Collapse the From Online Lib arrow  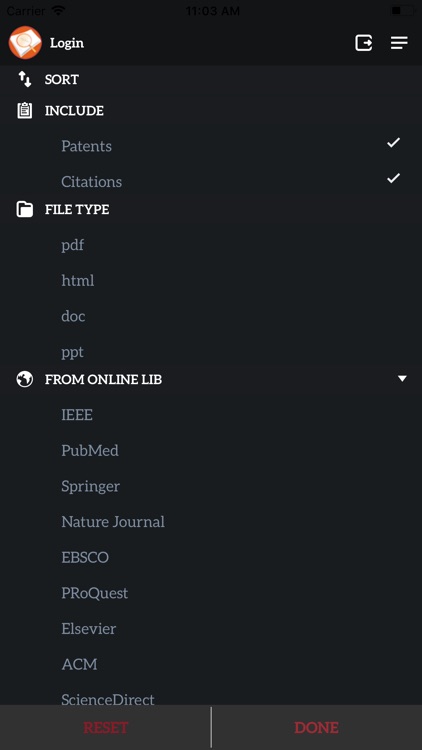click(402, 379)
